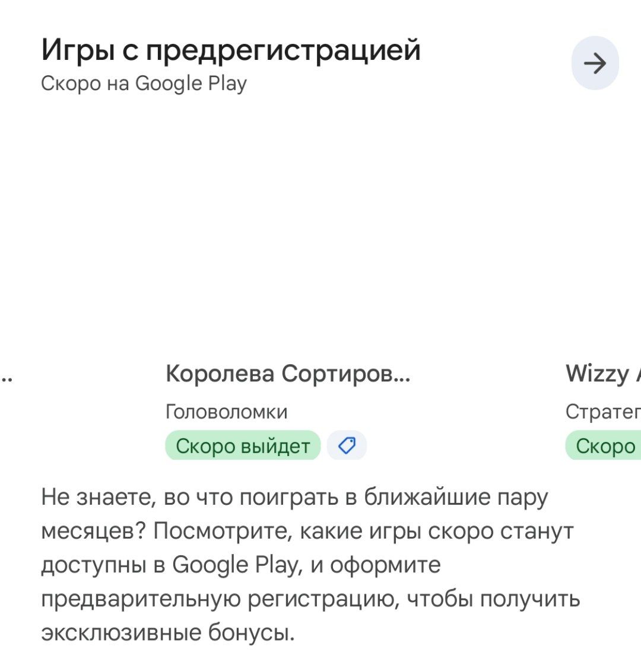The height and width of the screenshot is (672, 641).
Task: Tap the line месяцев? Посмотрите, какие игры
Action: (307, 530)
